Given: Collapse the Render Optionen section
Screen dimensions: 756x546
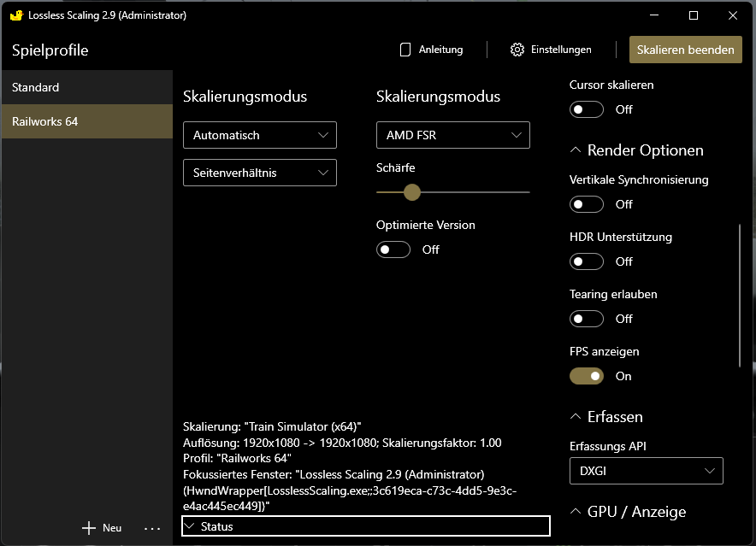Looking at the screenshot, I should 636,150.
